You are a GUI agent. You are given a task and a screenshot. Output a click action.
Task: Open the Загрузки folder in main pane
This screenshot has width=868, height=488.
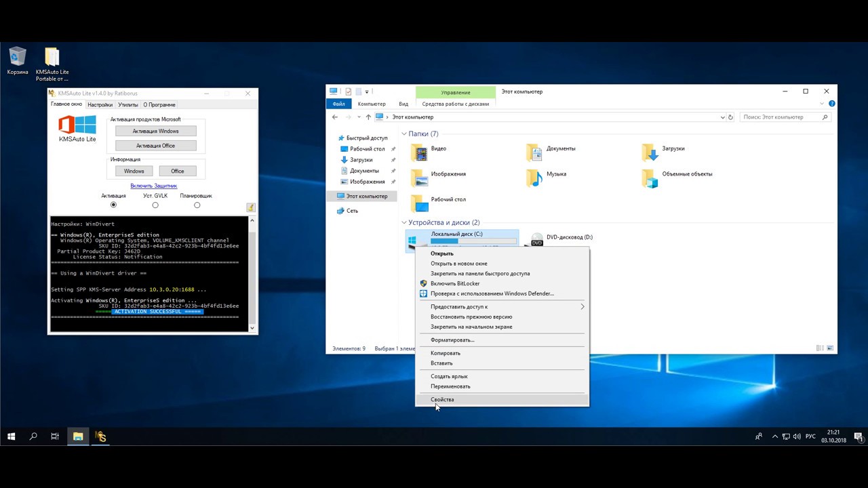point(663,152)
